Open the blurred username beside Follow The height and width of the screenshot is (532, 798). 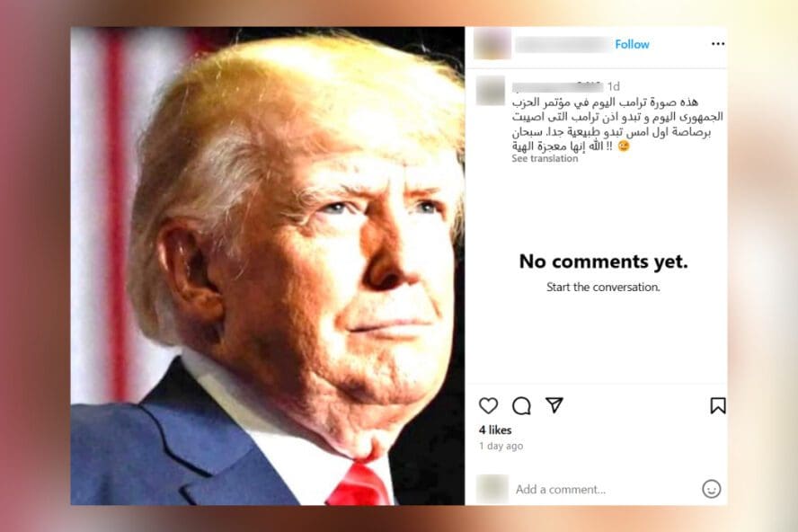(563, 45)
